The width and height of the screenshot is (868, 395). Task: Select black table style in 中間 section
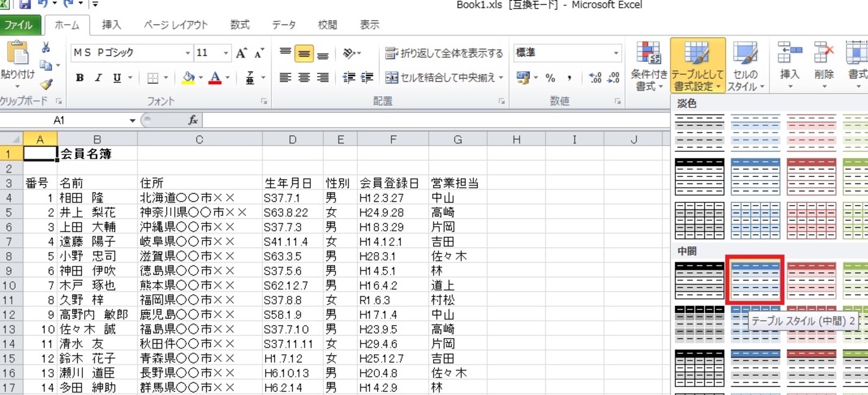pyautogui.click(x=699, y=281)
